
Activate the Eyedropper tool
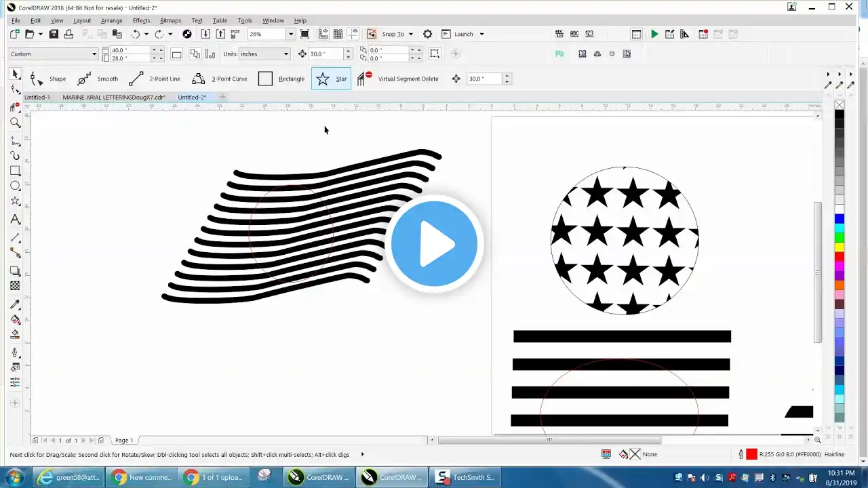coord(15,305)
